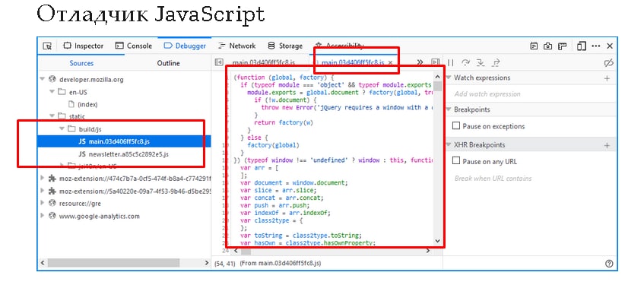Show more tabs via double chevron
Image resolution: width=644 pixels, height=285 pixels.
coord(420,62)
